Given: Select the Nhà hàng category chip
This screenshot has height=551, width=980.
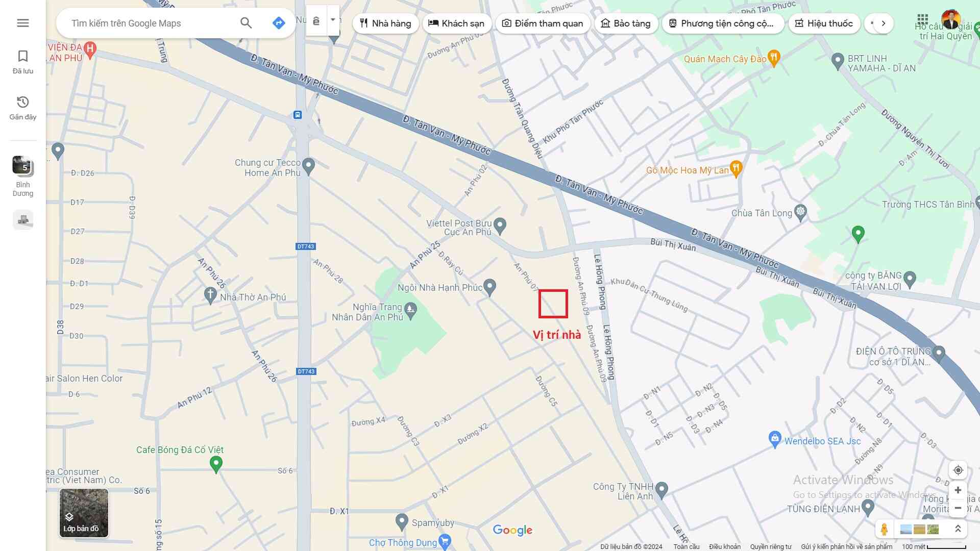Looking at the screenshot, I should point(385,23).
